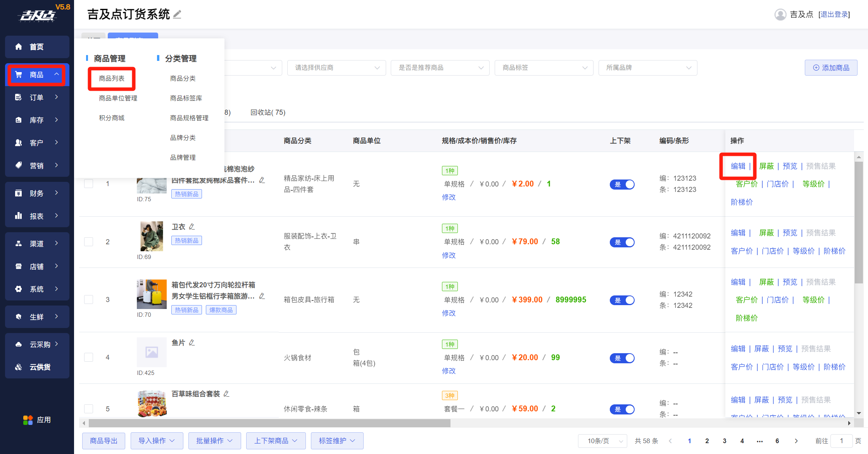Select 商品单位管理 in the flyout menu
Screen dimensions: 868x454
pyautogui.click(x=118, y=98)
